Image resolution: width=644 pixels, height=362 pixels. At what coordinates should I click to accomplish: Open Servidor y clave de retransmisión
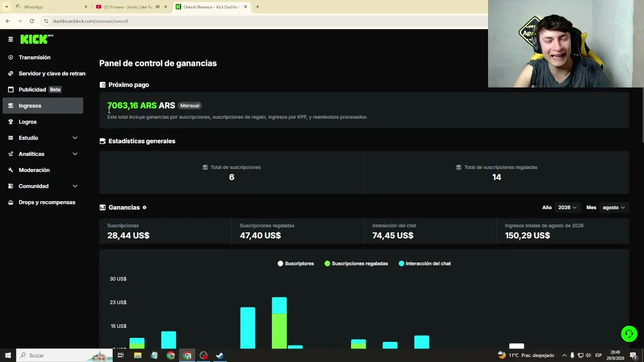(x=43, y=73)
